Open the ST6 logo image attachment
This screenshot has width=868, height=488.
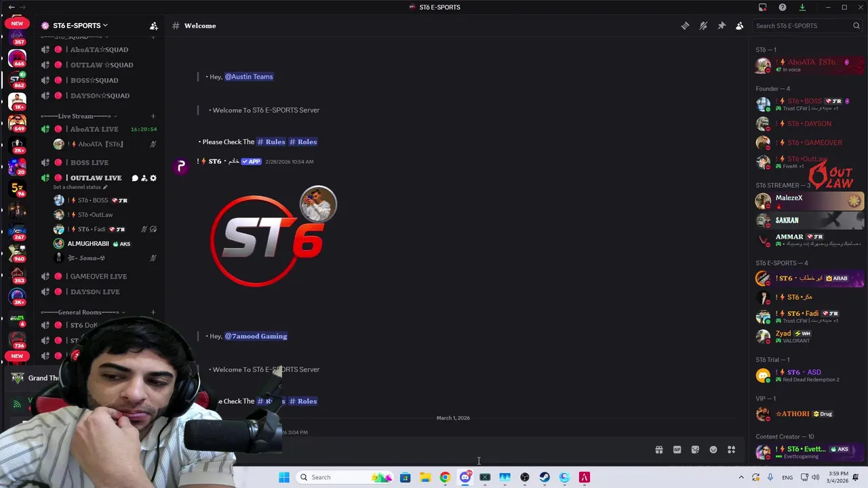click(x=273, y=237)
